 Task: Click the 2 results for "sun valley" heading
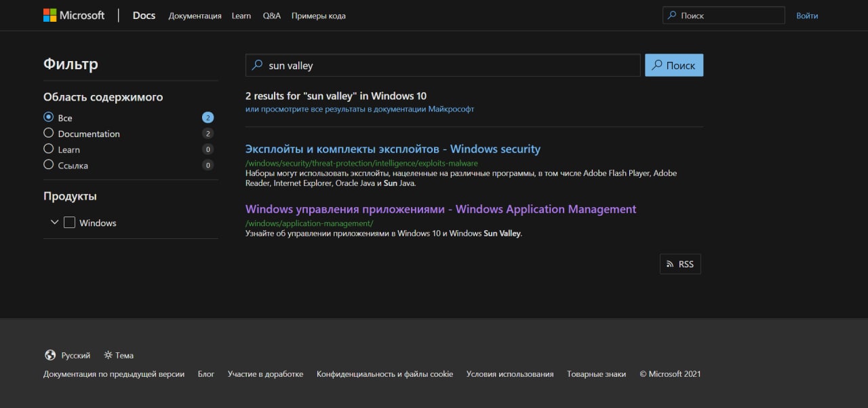point(336,96)
